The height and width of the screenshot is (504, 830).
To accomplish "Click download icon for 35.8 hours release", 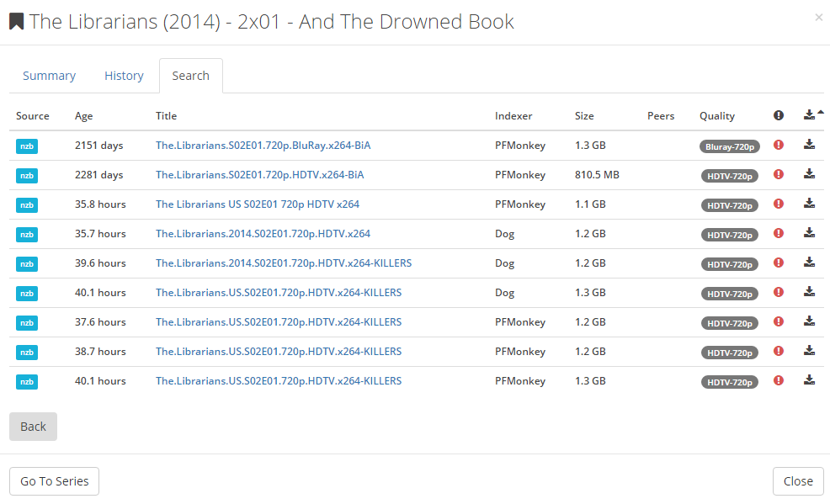I will pos(809,204).
